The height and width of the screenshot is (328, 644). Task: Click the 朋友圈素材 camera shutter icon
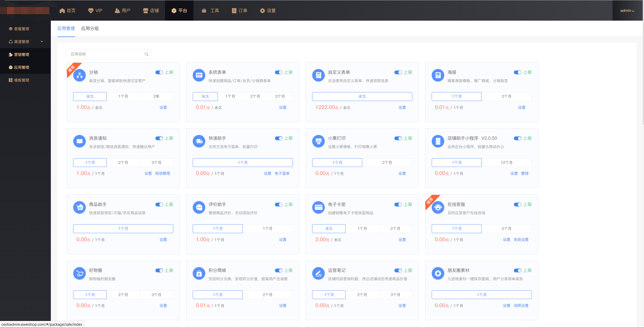(x=438, y=273)
